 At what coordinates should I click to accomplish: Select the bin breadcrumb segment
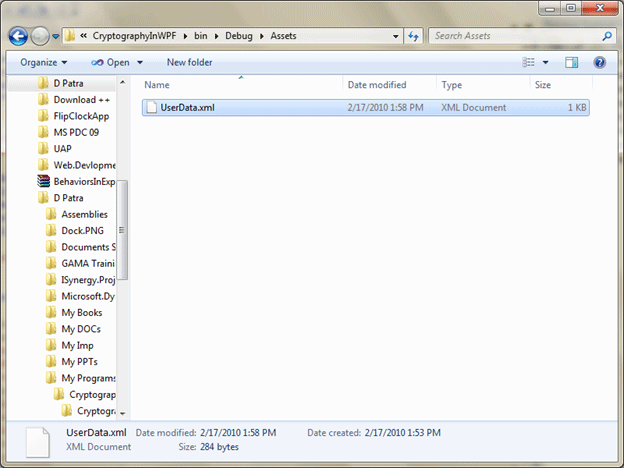201,36
